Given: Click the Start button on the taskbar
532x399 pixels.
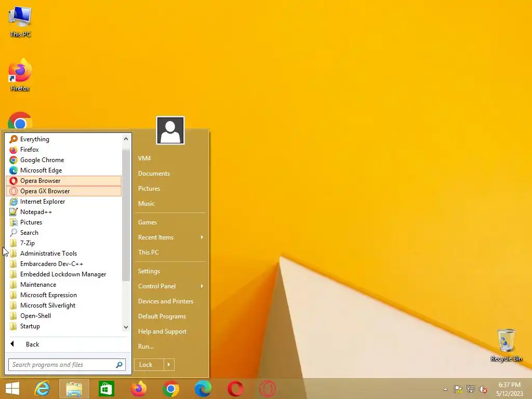Looking at the screenshot, I should (x=12, y=389).
